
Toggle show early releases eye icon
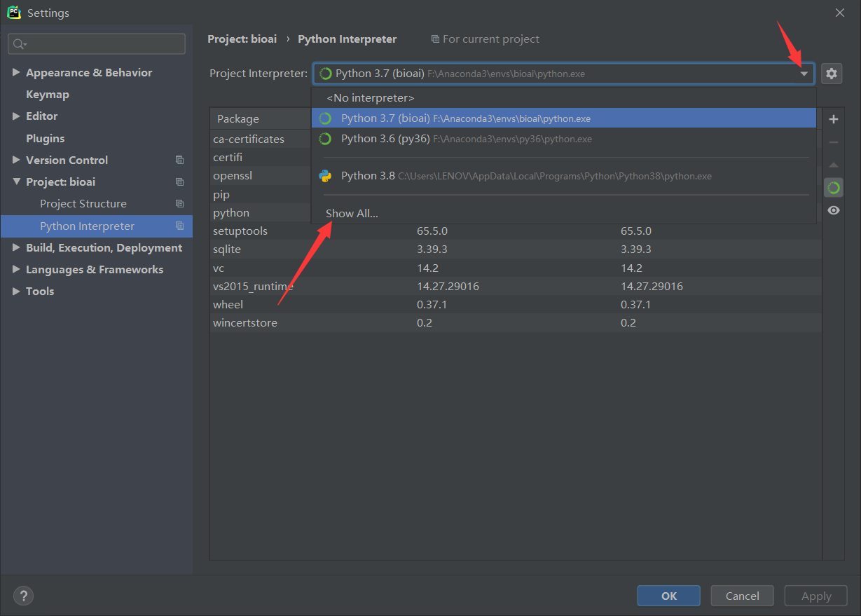pyautogui.click(x=834, y=210)
